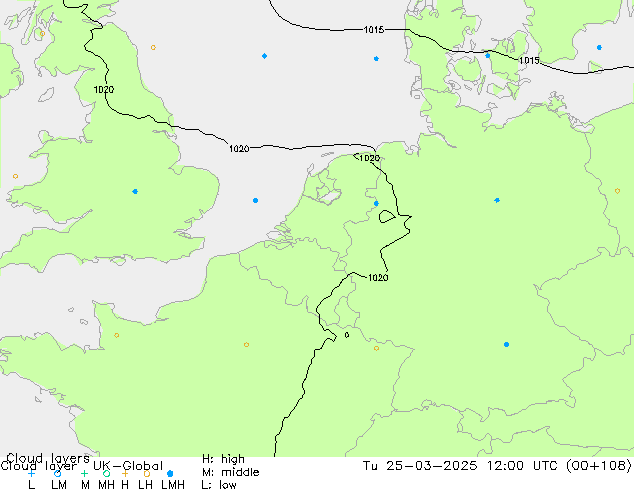The height and width of the screenshot is (490, 634).
Task: Click the filled blue LMH legend icon
Action: pyautogui.click(x=170, y=473)
